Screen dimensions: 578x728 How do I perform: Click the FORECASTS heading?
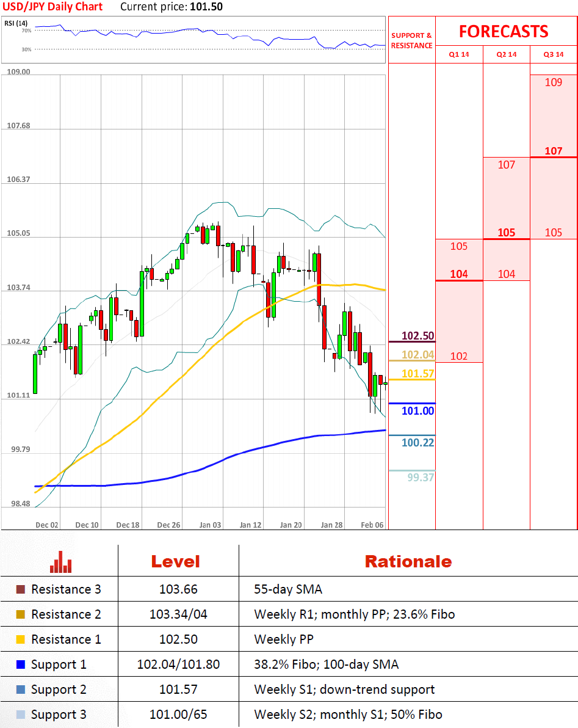tap(504, 31)
